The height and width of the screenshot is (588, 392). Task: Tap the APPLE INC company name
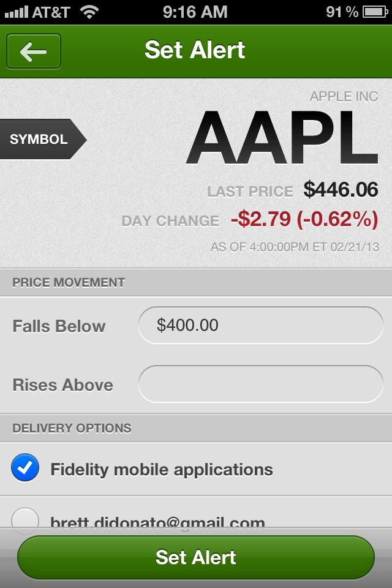tap(344, 96)
